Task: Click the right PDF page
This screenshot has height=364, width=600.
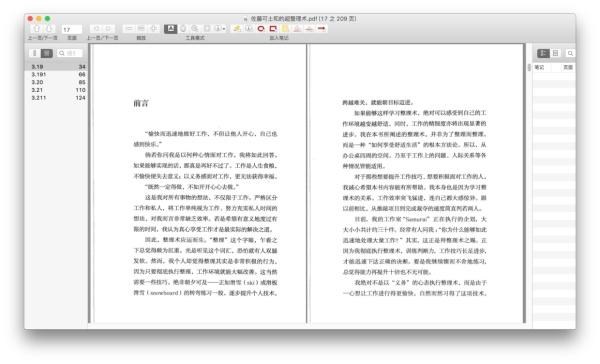Action: pyautogui.click(x=416, y=183)
